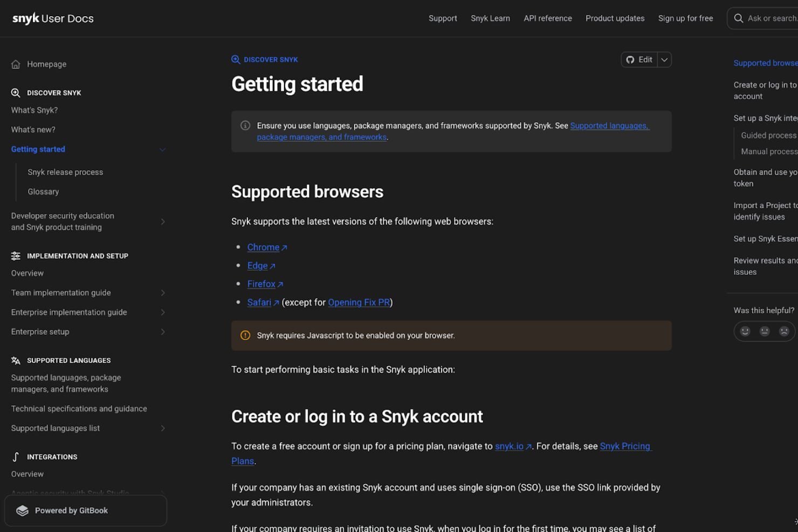Click the search magnifier icon

(739, 18)
